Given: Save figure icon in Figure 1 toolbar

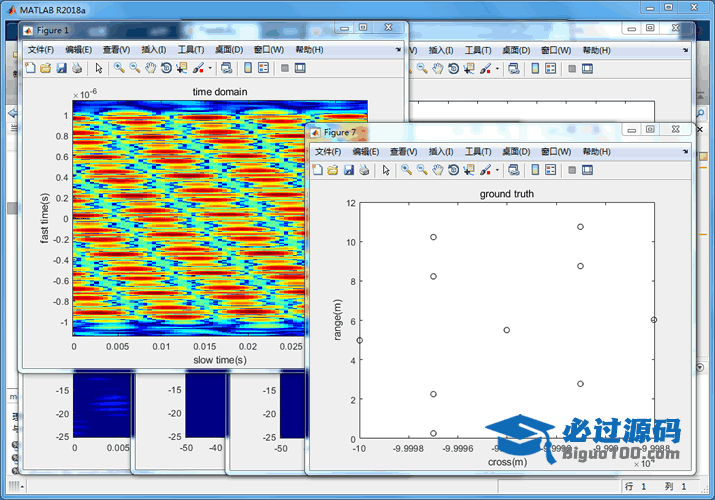Looking at the screenshot, I should click(x=62, y=68).
